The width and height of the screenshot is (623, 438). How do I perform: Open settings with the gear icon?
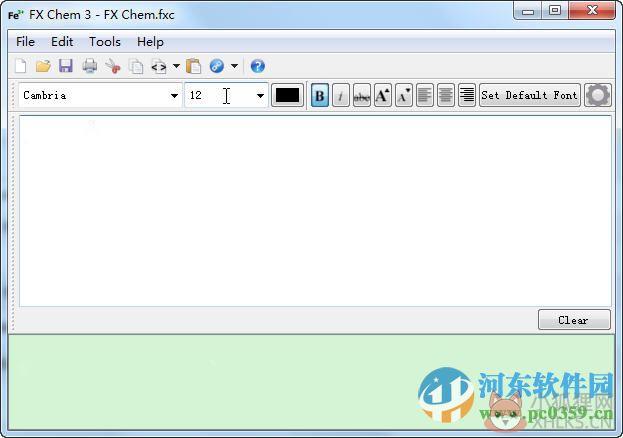click(x=598, y=95)
